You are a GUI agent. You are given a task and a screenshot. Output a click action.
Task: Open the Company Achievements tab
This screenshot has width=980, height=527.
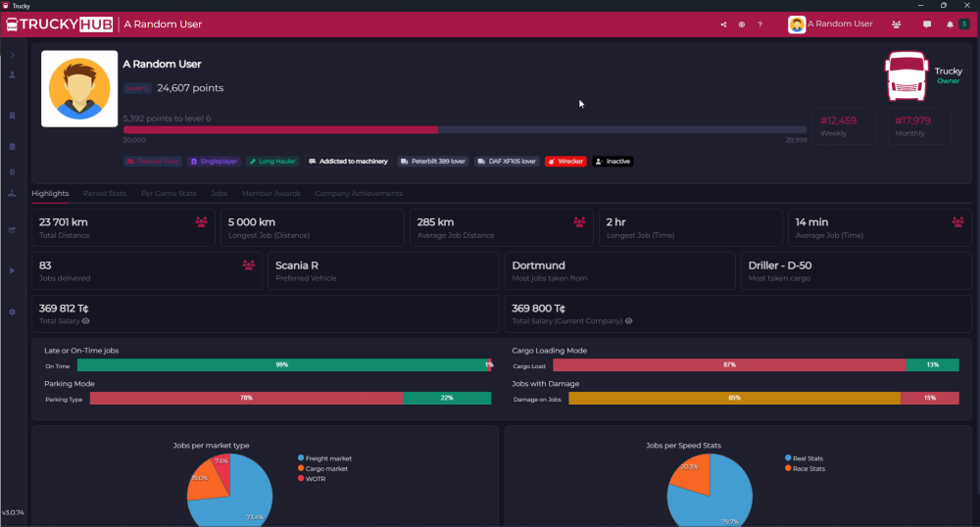(x=359, y=194)
